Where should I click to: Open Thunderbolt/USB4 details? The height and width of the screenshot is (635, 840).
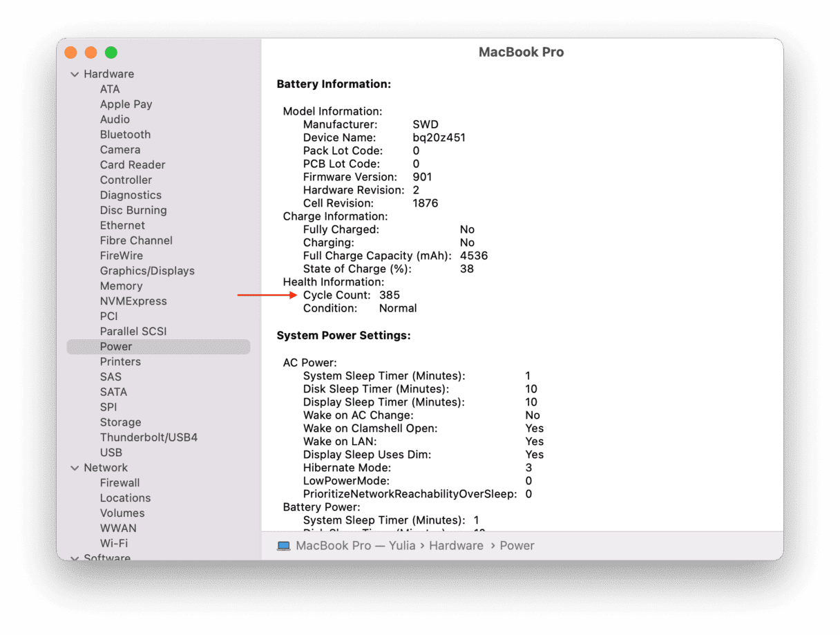(149, 439)
